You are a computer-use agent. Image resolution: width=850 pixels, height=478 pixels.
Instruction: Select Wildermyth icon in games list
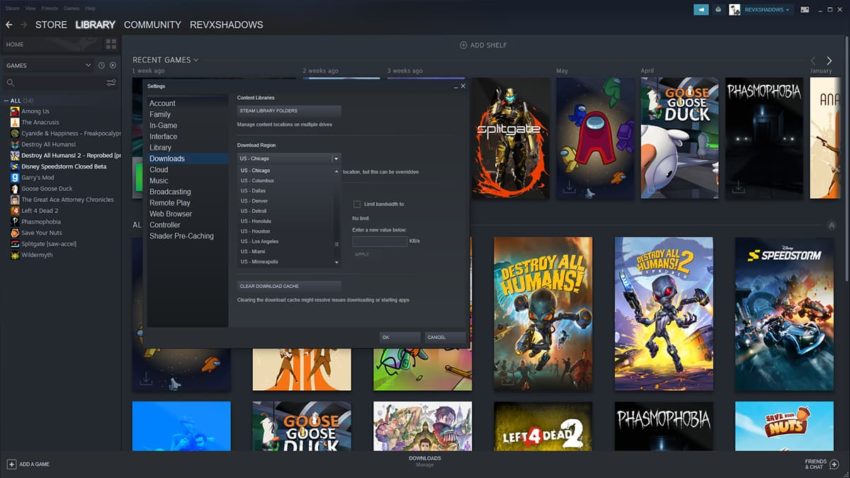tap(15, 255)
